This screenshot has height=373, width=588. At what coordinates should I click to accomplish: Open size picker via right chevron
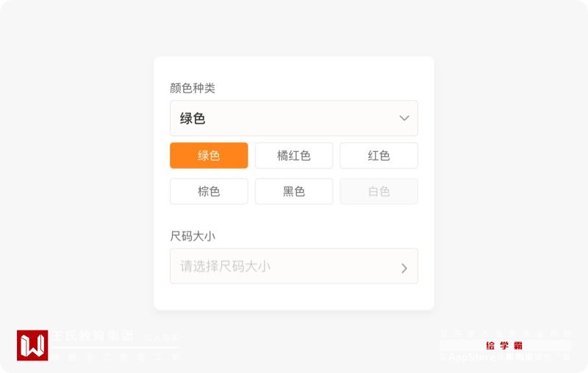[404, 267]
